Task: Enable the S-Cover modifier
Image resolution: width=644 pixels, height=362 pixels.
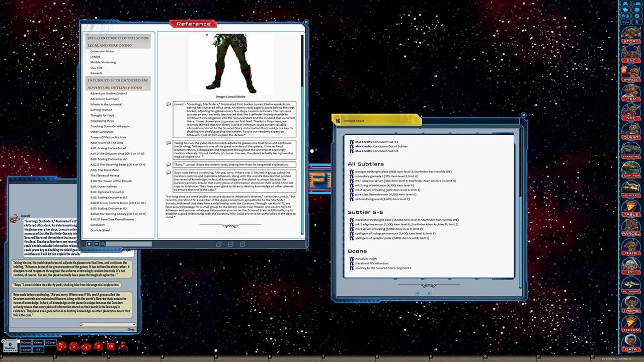Action: (50, 342)
